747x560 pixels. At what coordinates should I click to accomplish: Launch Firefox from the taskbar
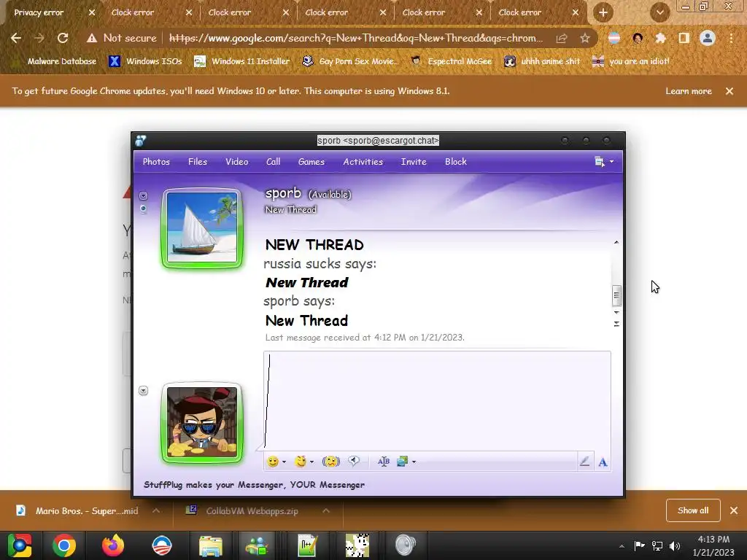point(113,545)
